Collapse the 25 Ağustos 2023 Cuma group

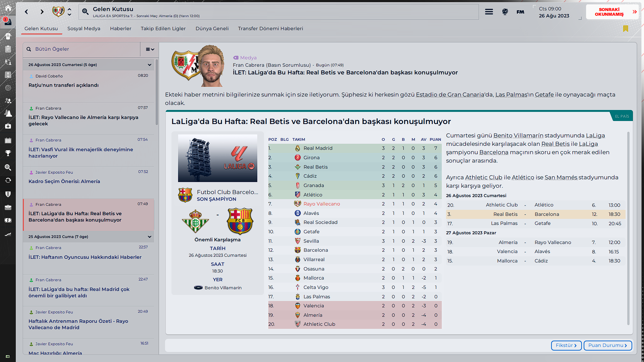coord(150,237)
